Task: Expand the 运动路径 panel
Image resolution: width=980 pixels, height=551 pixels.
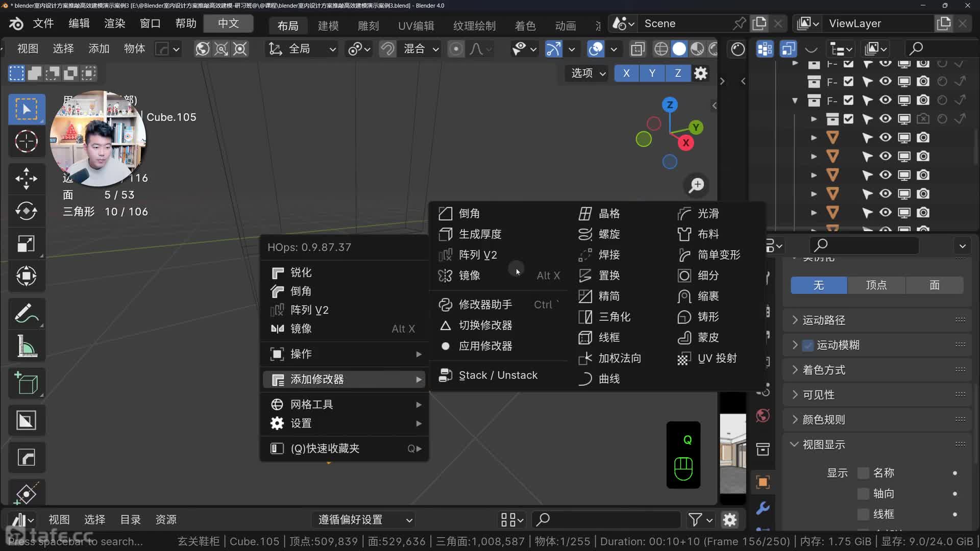Action: (824, 320)
